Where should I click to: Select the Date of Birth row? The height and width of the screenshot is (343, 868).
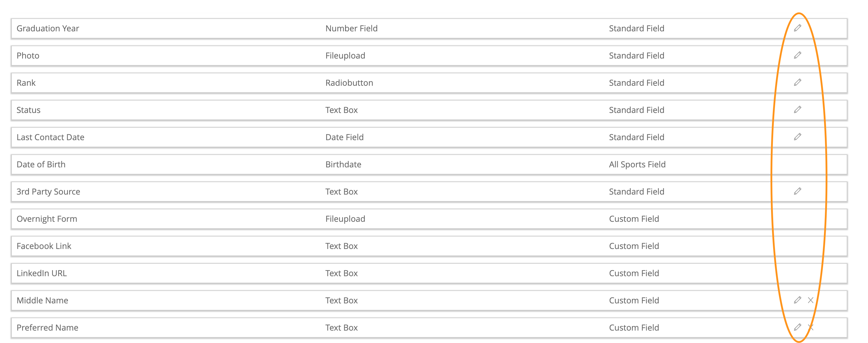(x=429, y=165)
